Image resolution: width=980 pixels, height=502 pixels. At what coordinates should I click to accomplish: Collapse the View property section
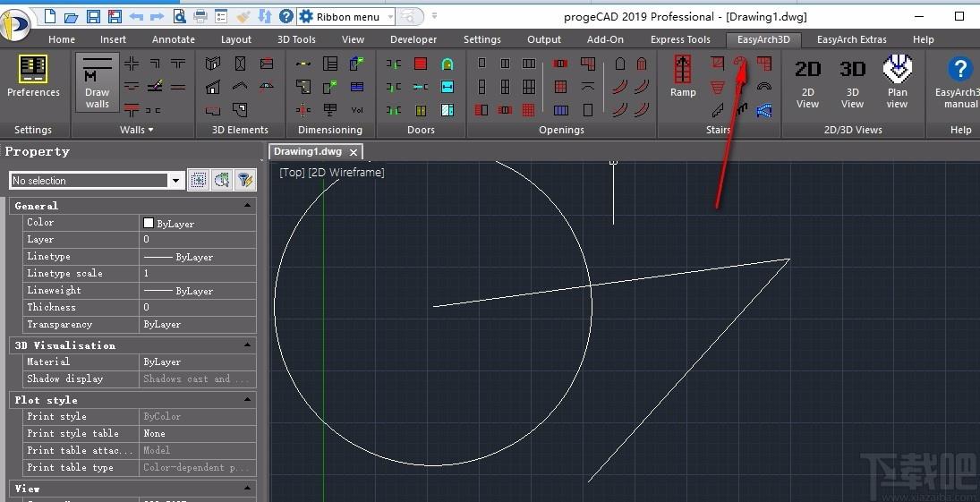click(x=248, y=489)
